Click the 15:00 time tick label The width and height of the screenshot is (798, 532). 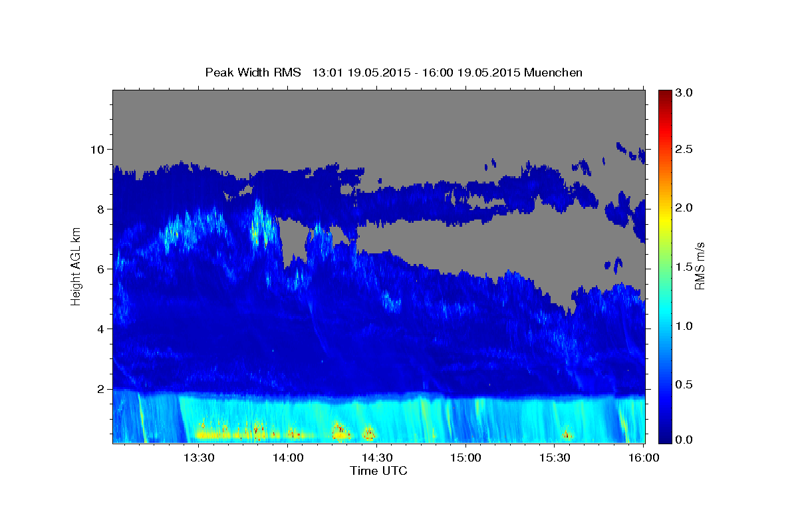click(x=466, y=458)
